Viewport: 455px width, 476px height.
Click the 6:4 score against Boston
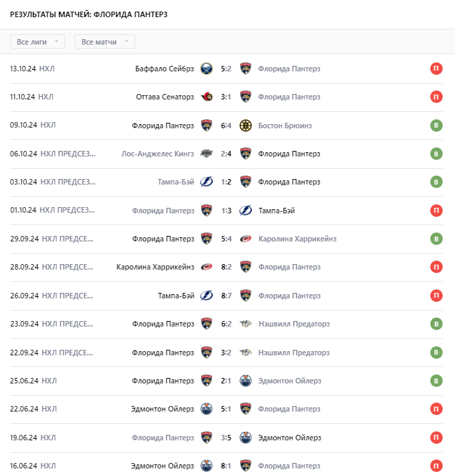pyautogui.click(x=226, y=126)
